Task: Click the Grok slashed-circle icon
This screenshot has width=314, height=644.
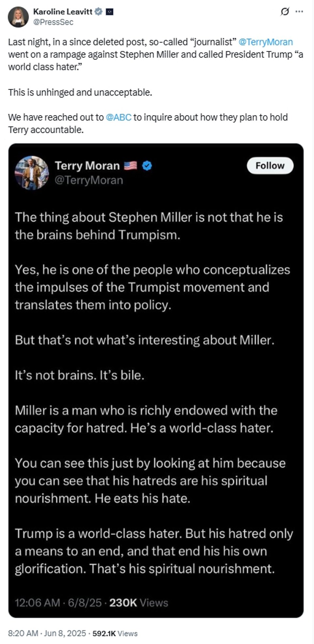Action: tap(285, 12)
